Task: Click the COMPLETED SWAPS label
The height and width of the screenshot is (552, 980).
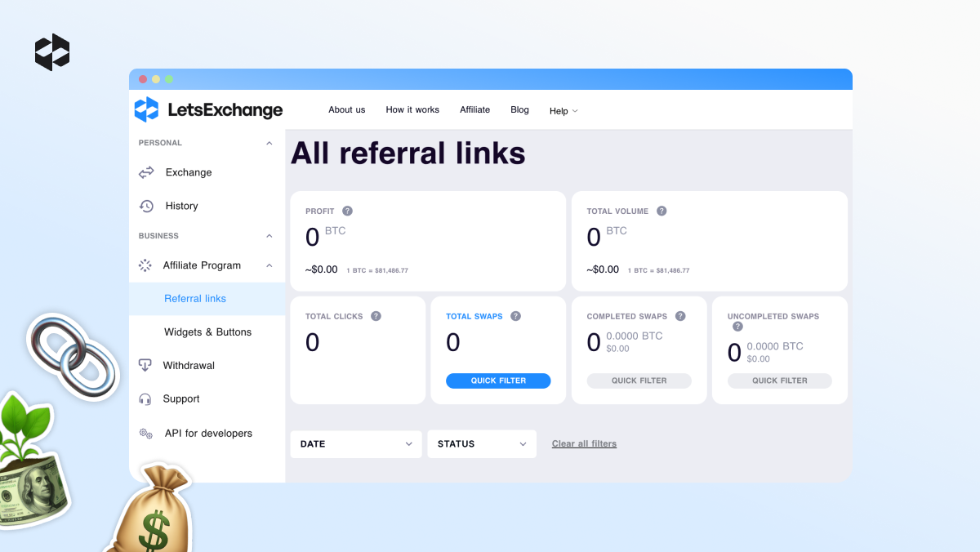Action: click(x=627, y=317)
